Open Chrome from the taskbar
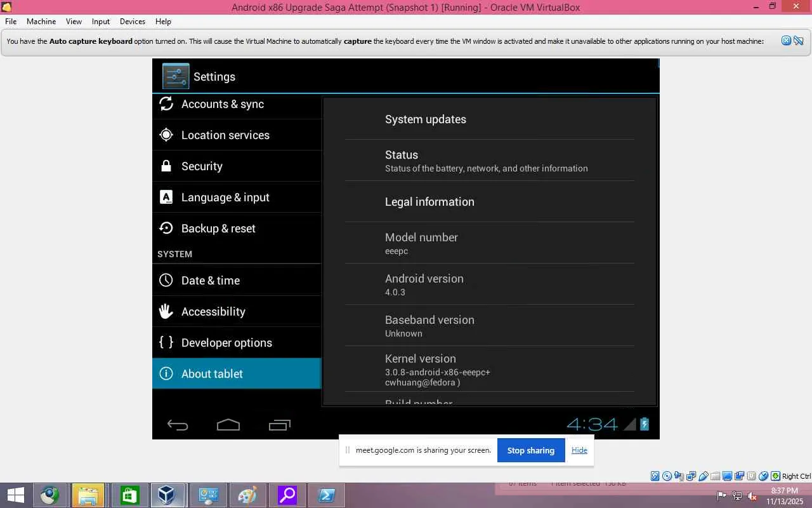The image size is (812, 508). pos(50,495)
